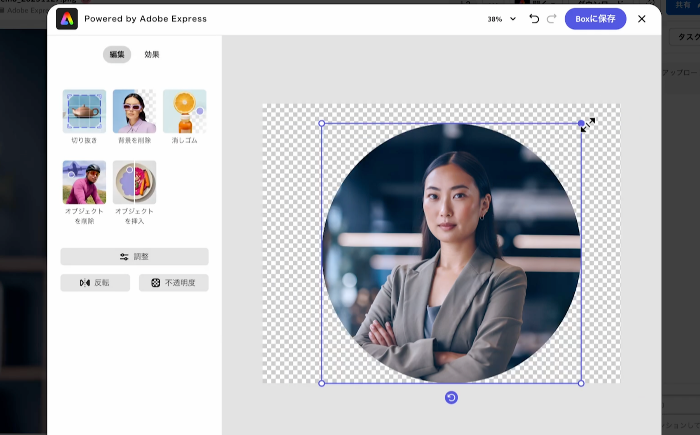This screenshot has height=435, width=700.
Task: Open the 38% zoom level dropdown
Action: (502, 19)
